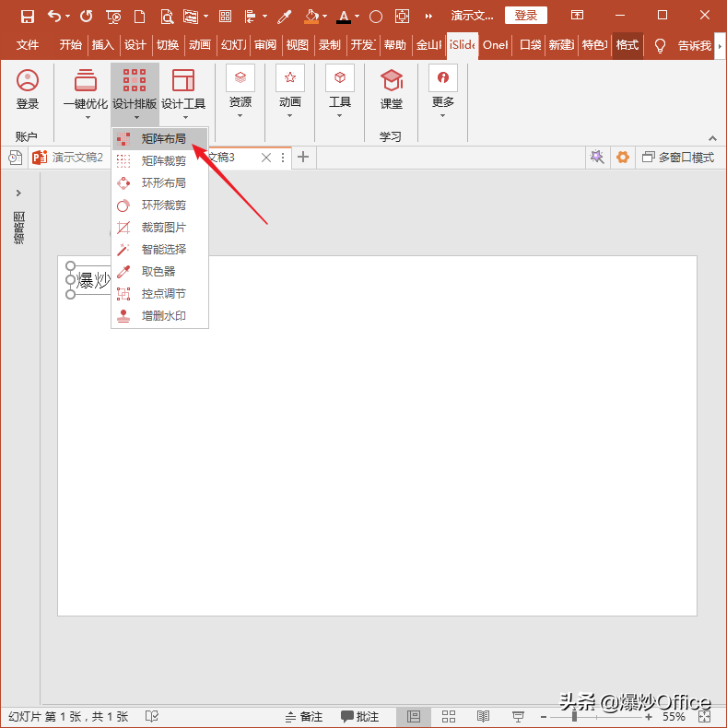
Task: Adjust the zoom slider handle
Action: point(574,717)
